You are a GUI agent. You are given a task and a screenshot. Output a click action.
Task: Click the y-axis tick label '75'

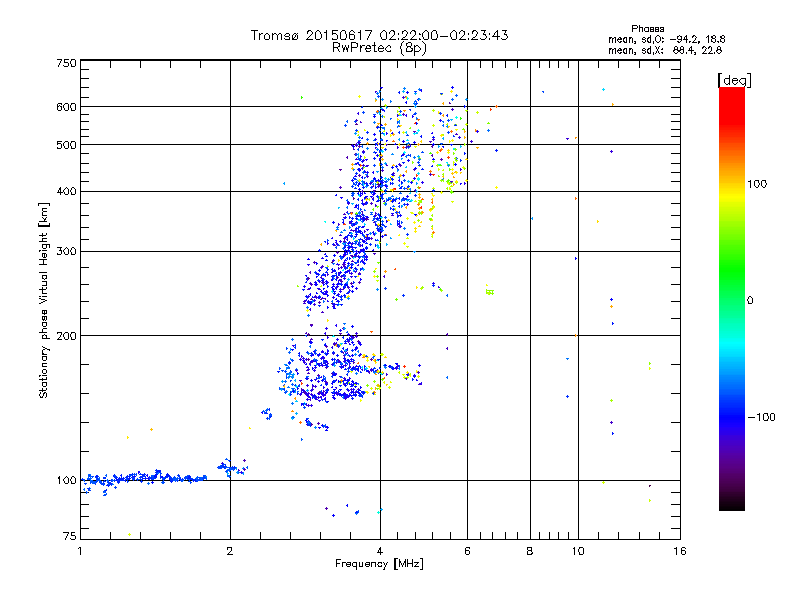70,536
